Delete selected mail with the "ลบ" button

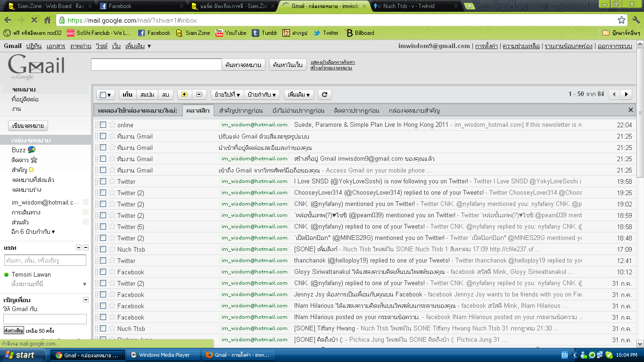click(x=165, y=94)
